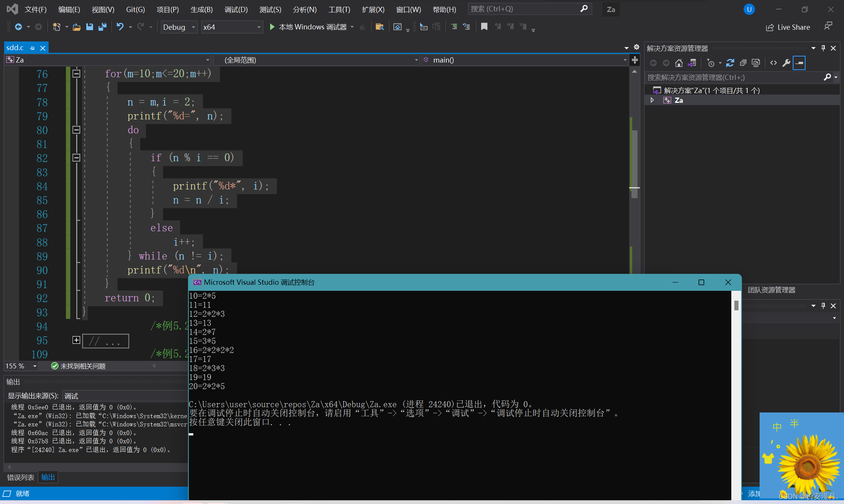Switch to the 错误列表 tab
Viewport: 844px width, 504px height.
[x=20, y=477]
